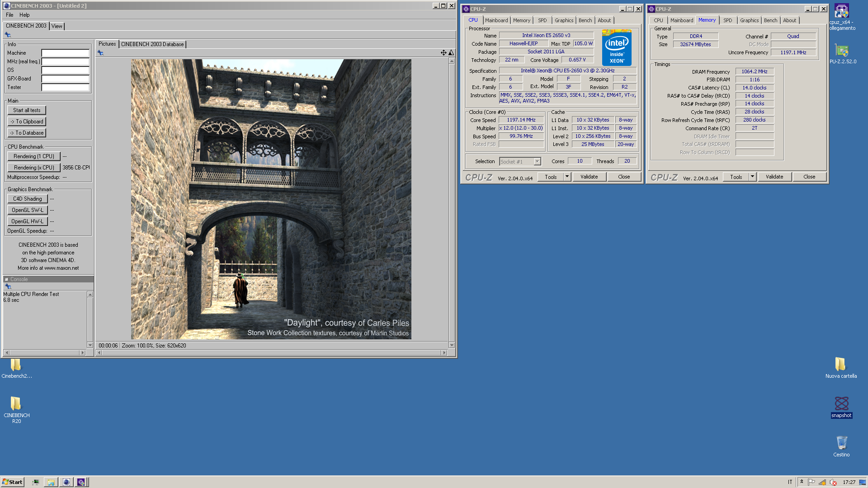This screenshot has height=488, width=868.
Task: Click the picture viewer horizontal scrollbar right arrow
Action: (444, 352)
